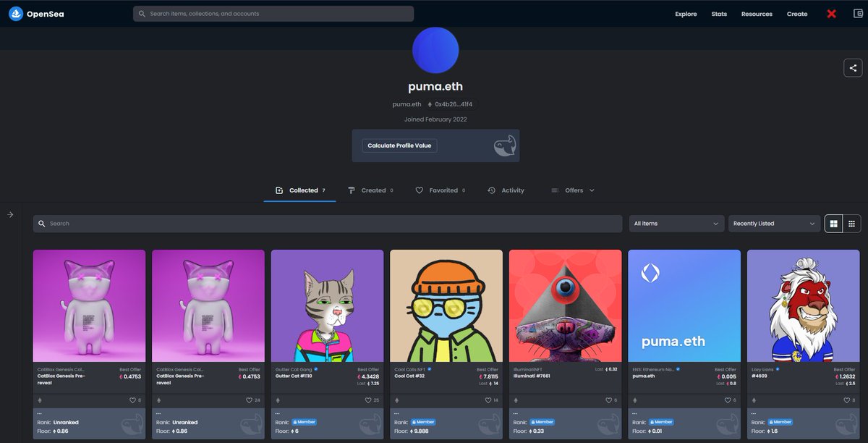
Task: Open Cool Cat #32 thumbnail
Action: click(446, 306)
